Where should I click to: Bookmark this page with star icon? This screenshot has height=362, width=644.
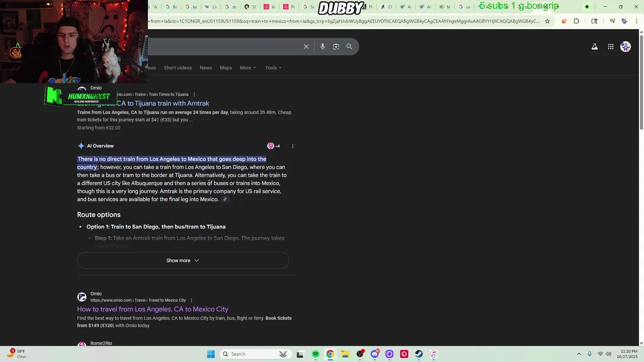(547, 21)
